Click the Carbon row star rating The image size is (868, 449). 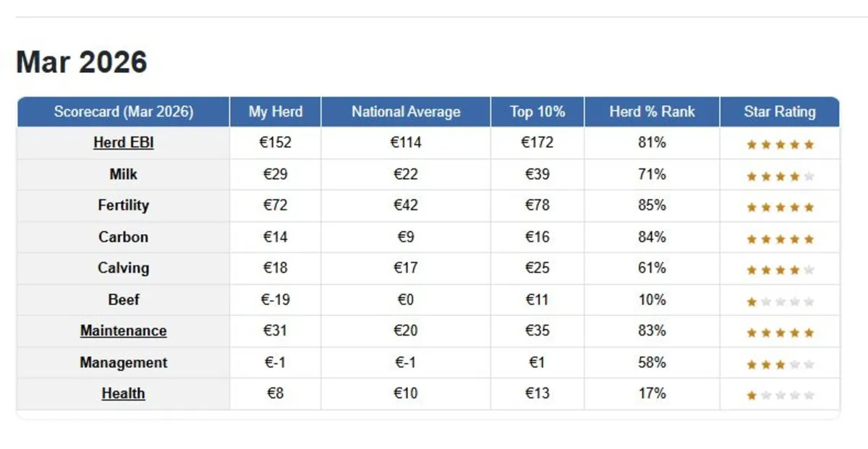click(x=780, y=239)
